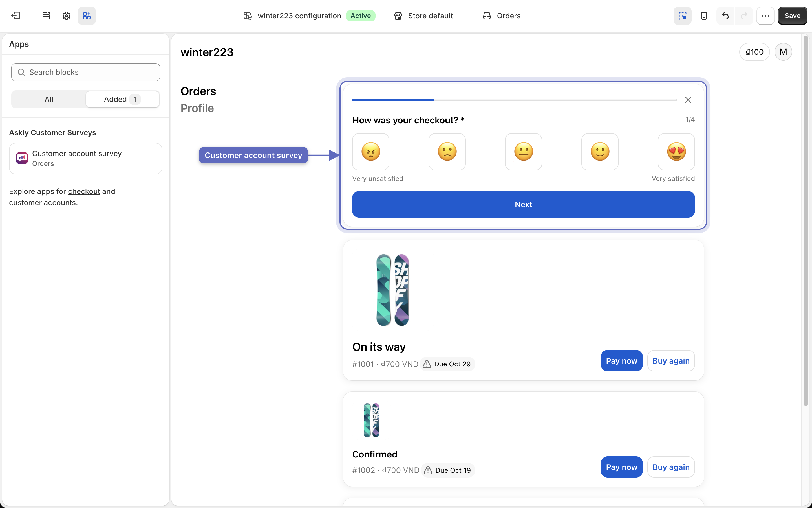Click the winter223 configuration icon
812x508 pixels.
click(x=248, y=16)
